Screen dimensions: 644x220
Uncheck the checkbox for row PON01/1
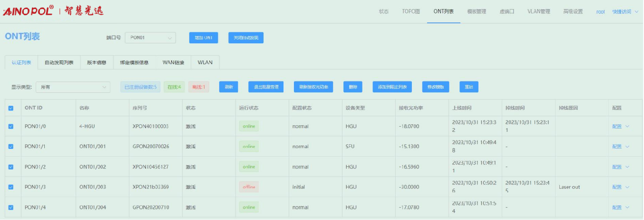pyautogui.click(x=11, y=147)
